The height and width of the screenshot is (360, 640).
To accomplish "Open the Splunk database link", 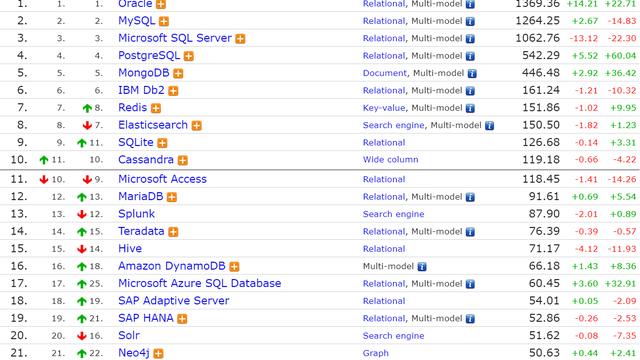I will tap(136, 214).
